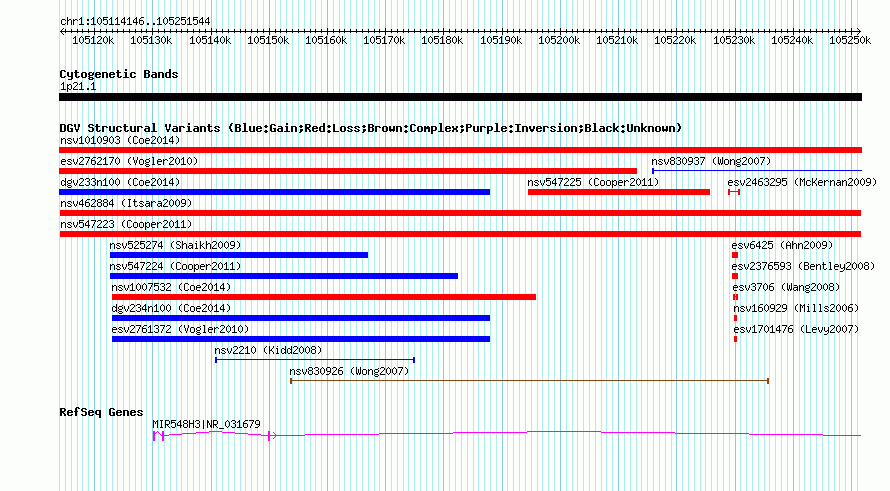The image size is (890, 491).
Task: Click the 105180k ruler position
Action: pos(442,40)
